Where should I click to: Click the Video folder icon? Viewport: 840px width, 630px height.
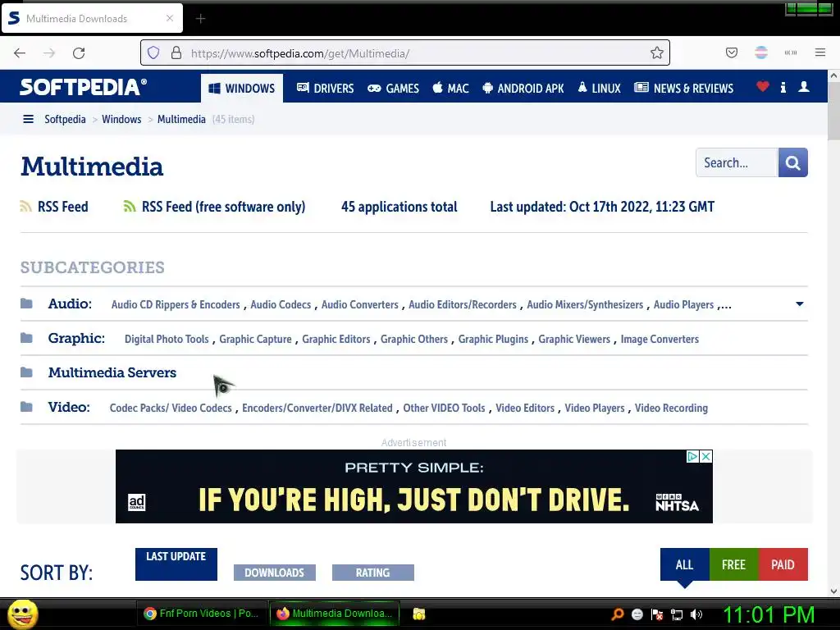(26, 407)
